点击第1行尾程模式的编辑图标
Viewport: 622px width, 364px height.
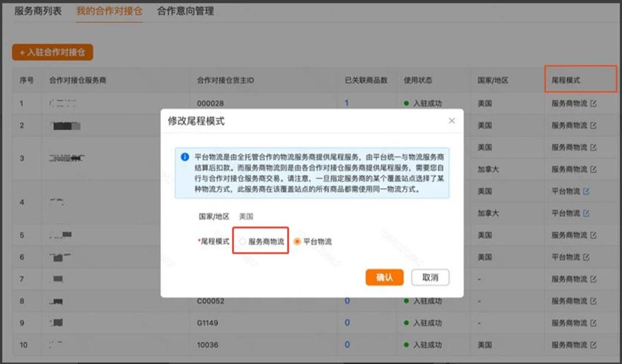[593, 103]
